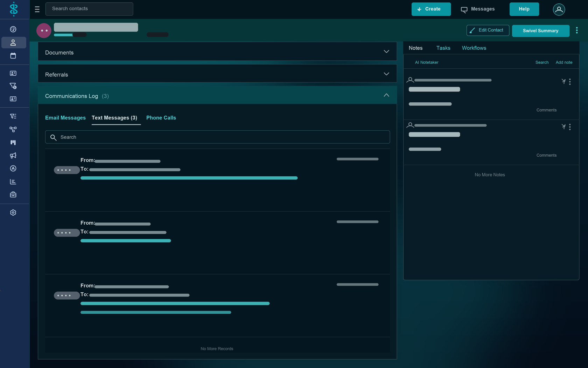This screenshot has width=588, height=368.
Task: Click the pin icon on first note
Action: (563, 81)
